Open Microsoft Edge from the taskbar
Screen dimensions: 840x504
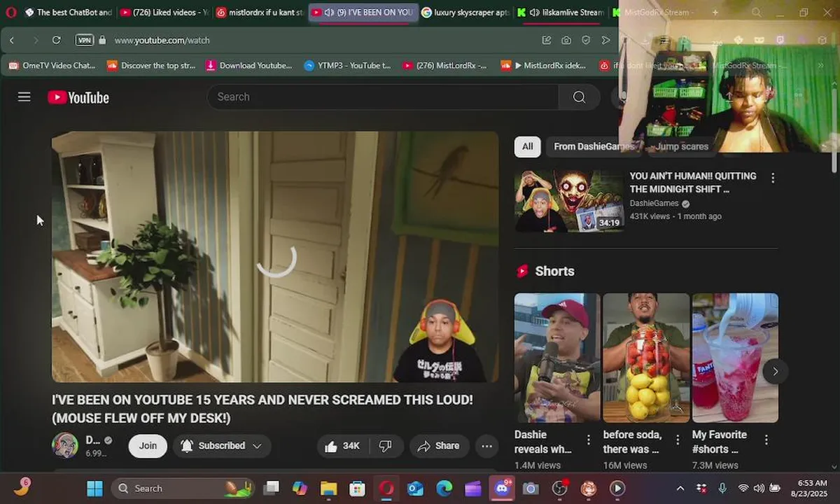click(444, 489)
